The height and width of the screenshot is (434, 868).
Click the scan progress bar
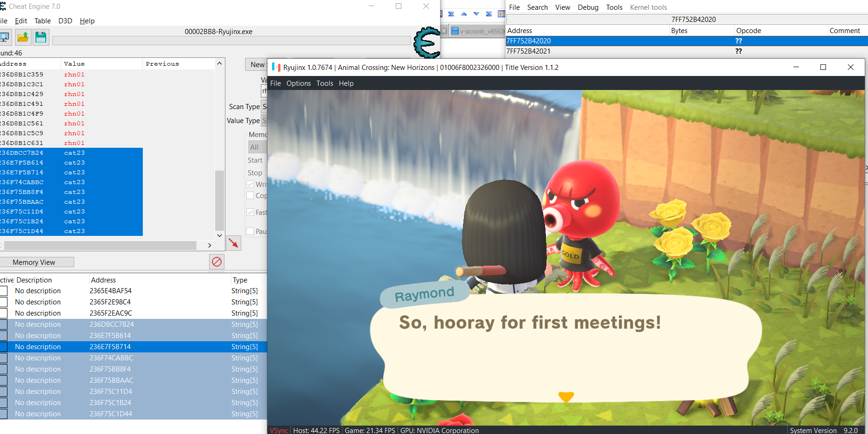click(x=231, y=41)
